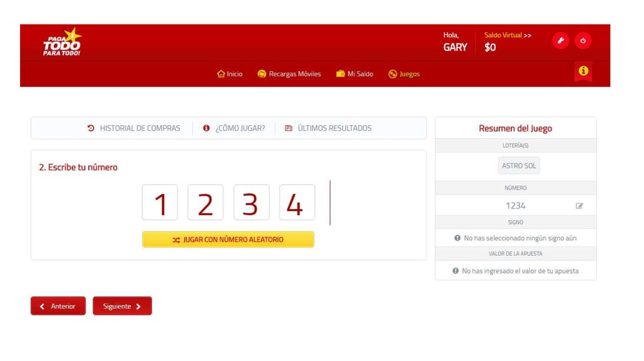Click the yellow info bookmark icon
Screen dimensions: 644x361
pos(583,71)
